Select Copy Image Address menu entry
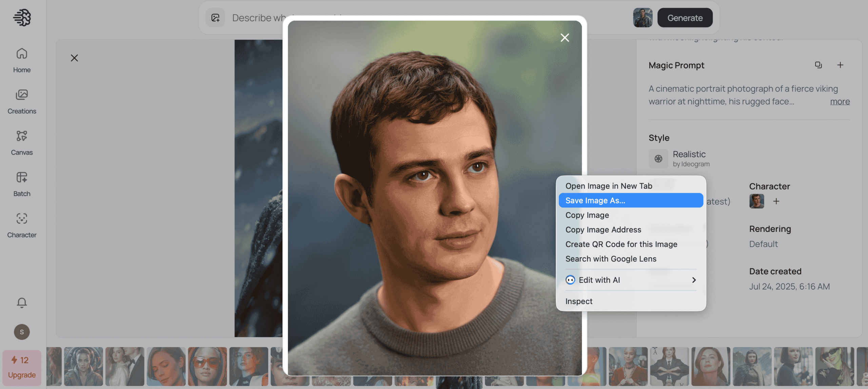This screenshot has width=868, height=389. (603, 229)
